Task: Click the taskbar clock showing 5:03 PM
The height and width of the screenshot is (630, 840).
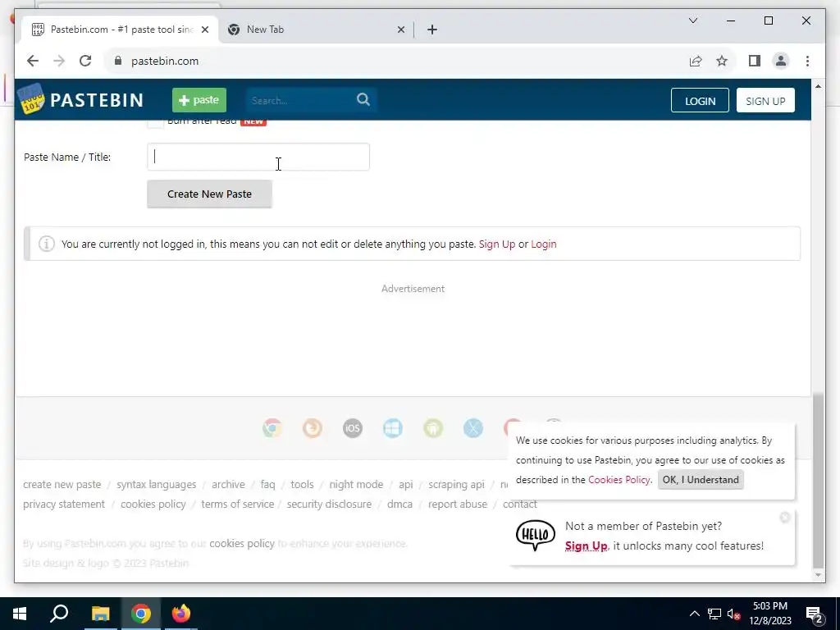Action: pyautogui.click(x=769, y=614)
